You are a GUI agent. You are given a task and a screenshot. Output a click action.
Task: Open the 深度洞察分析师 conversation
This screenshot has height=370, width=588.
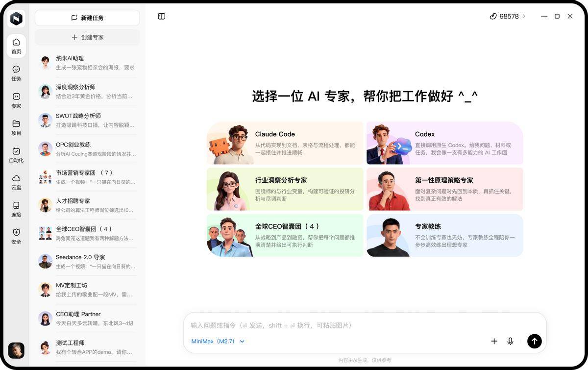pyautogui.click(x=87, y=91)
